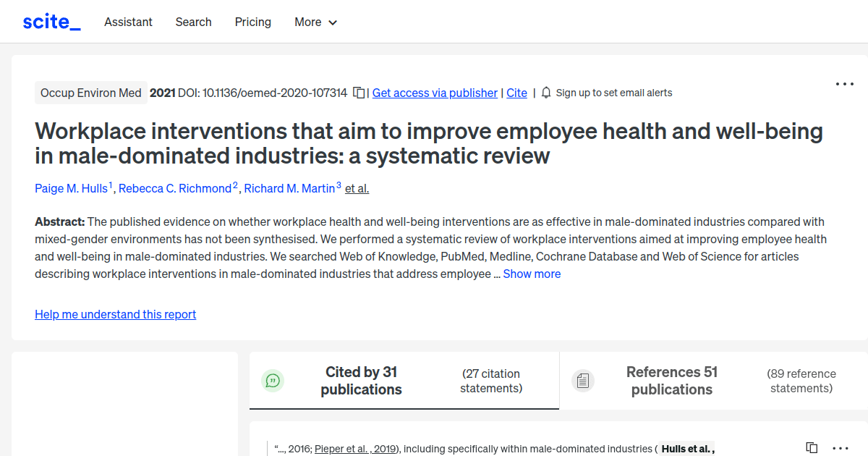Screen dimensions: 868x456
Task: Open the Assistant page
Action: click(x=128, y=22)
